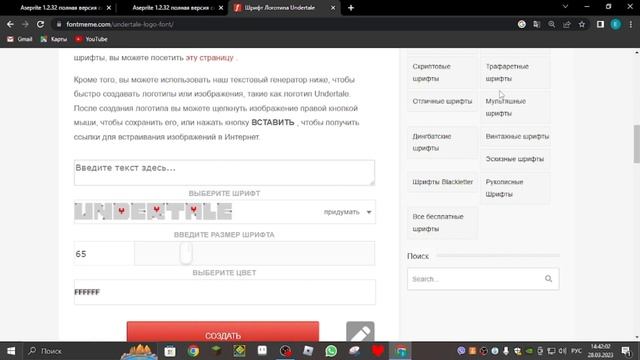Open Chrome three-dot menu
This screenshot has height=360, width=640.
click(631, 24)
